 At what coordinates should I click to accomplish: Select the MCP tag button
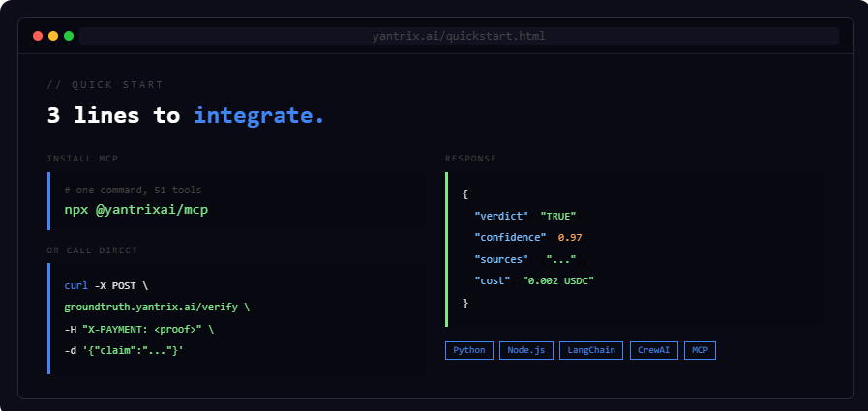700,350
